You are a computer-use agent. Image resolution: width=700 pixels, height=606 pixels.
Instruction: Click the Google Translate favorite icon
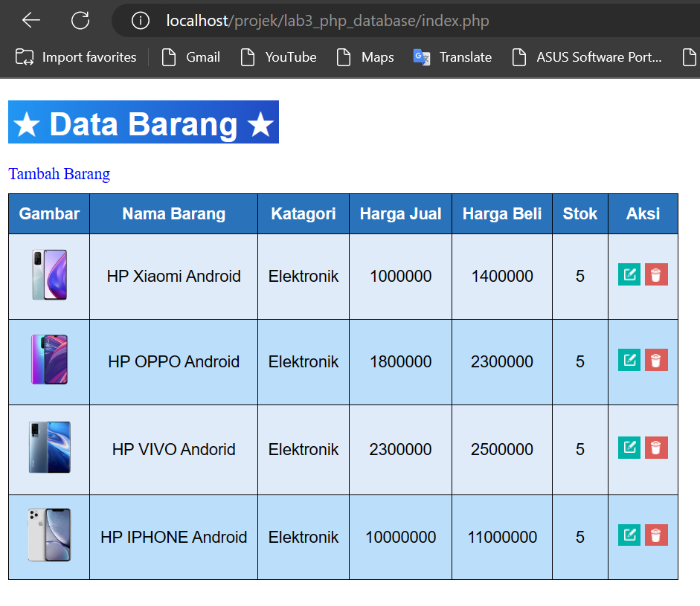[x=420, y=57]
